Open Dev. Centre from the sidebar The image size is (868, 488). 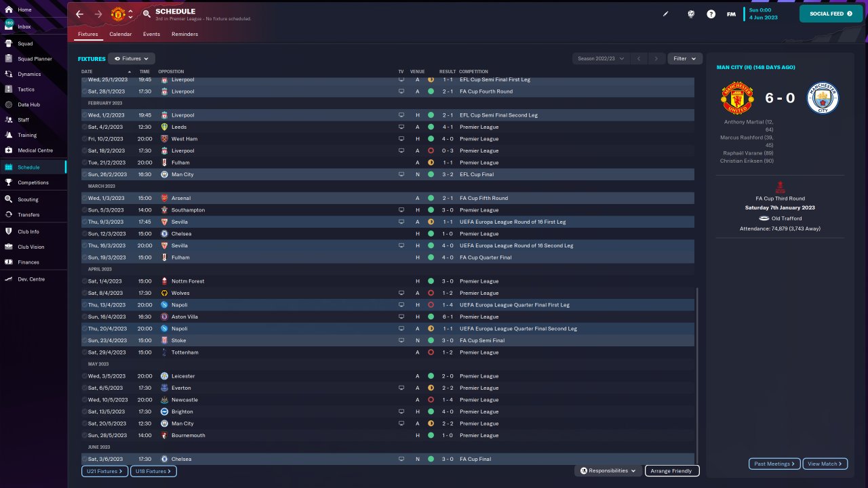[x=33, y=279]
